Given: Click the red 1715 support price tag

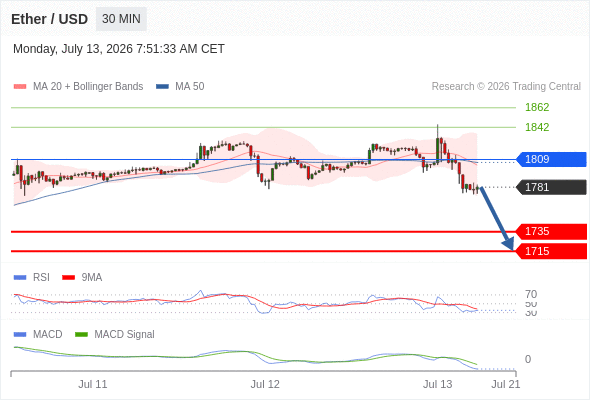Looking at the screenshot, I should tap(551, 251).
